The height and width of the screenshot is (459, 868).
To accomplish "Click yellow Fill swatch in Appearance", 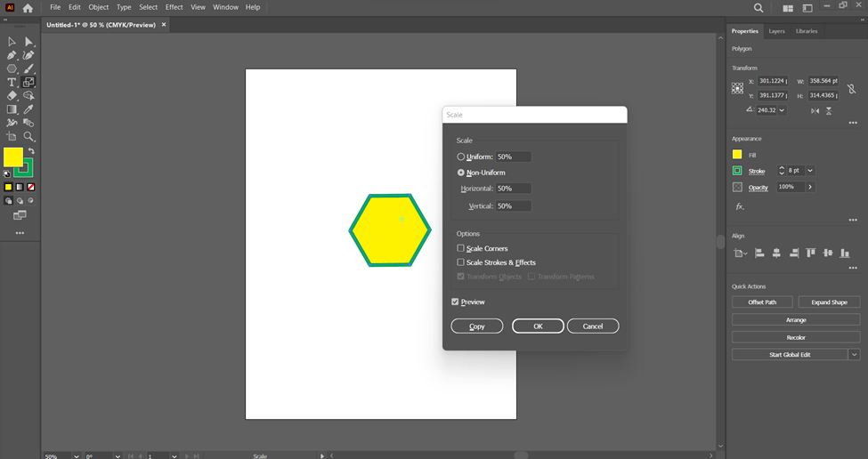I will click(737, 155).
